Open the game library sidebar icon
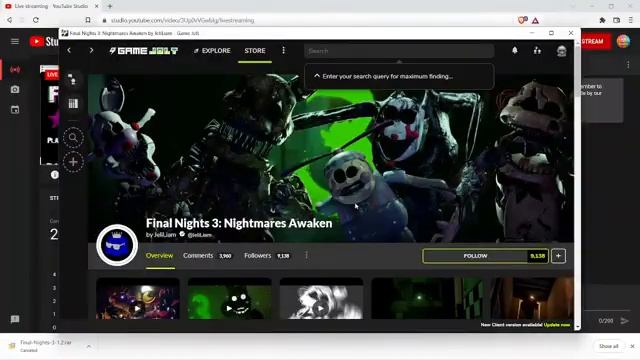This screenshot has height=360, width=640. (73, 104)
